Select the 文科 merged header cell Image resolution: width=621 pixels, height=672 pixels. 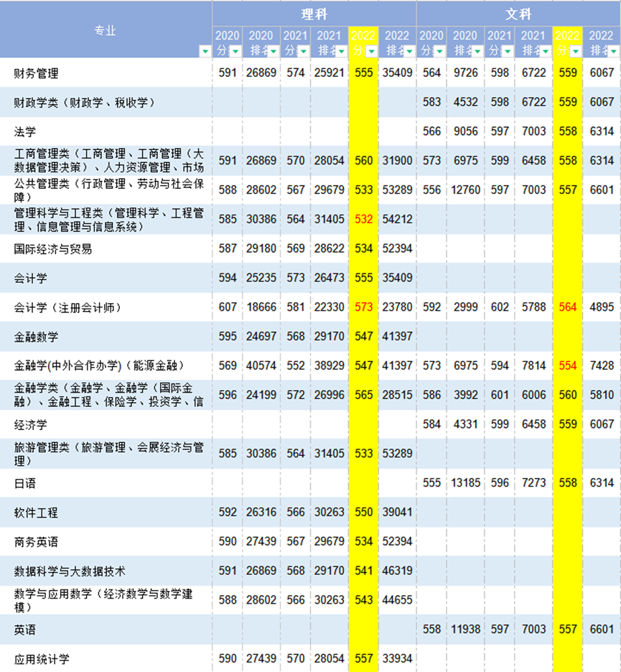point(518,14)
